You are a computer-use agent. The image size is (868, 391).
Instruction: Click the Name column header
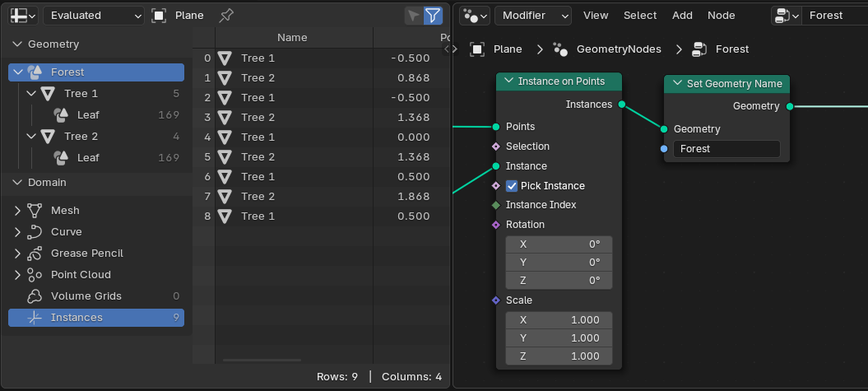[x=292, y=37]
